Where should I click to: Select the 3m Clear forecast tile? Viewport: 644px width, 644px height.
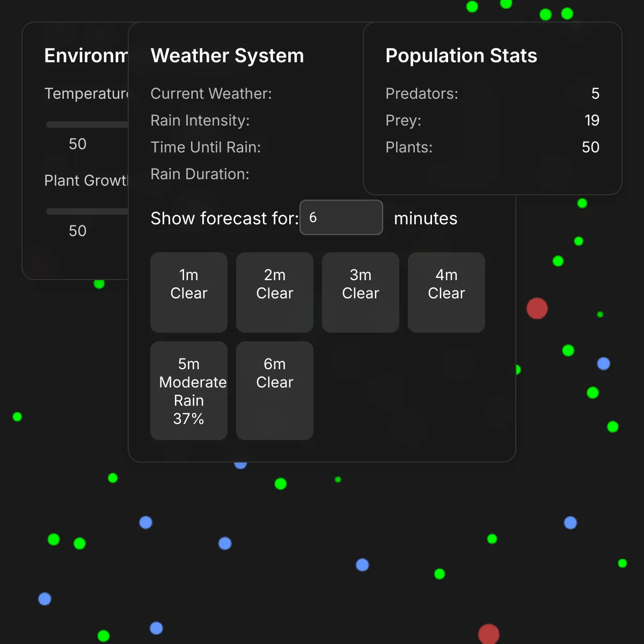point(361,292)
